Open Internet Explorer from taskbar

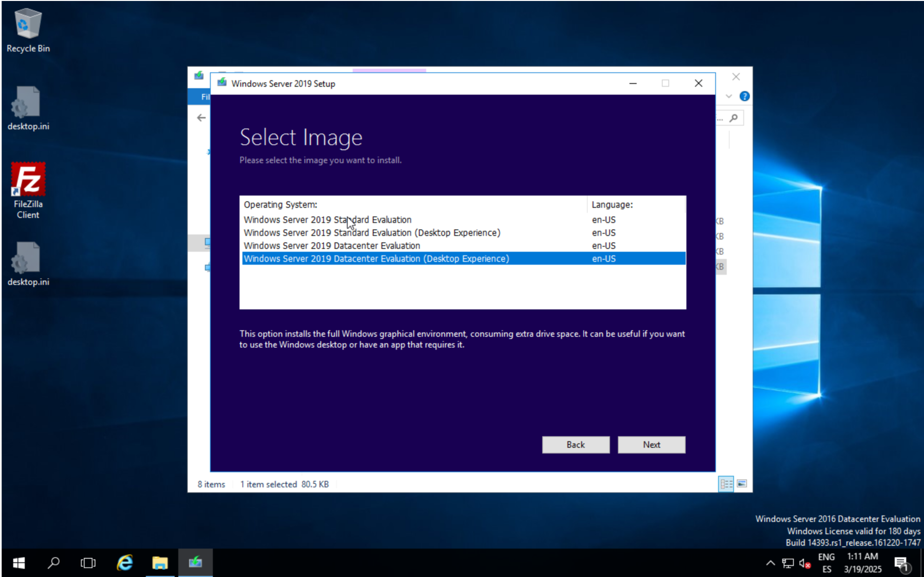pos(125,563)
